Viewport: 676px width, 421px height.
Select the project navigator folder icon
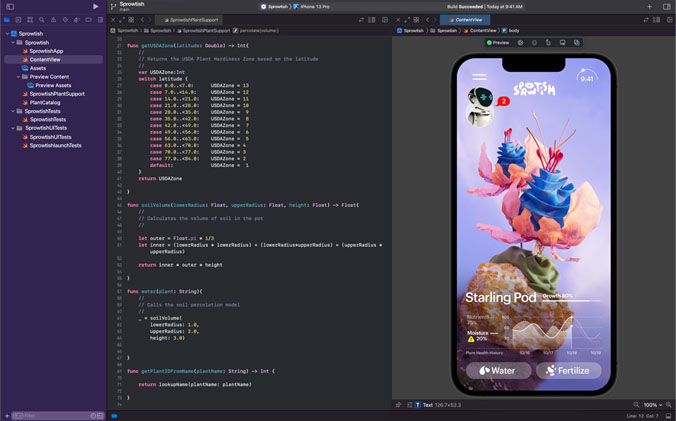click(6, 20)
